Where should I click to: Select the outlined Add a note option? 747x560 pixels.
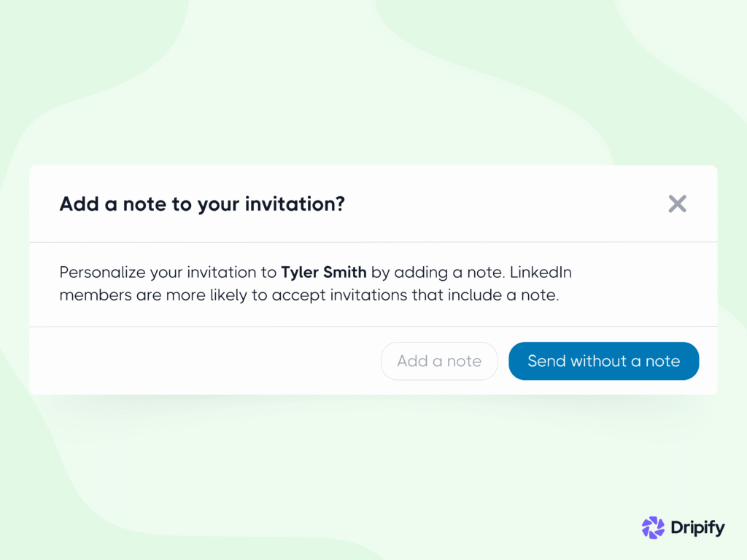click(439, 361)
